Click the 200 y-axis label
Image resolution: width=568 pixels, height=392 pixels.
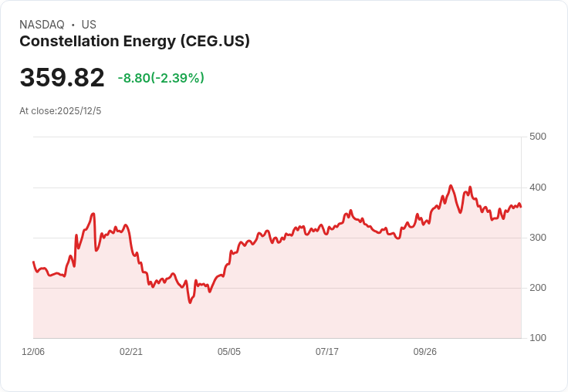click(x=537, y=288)
